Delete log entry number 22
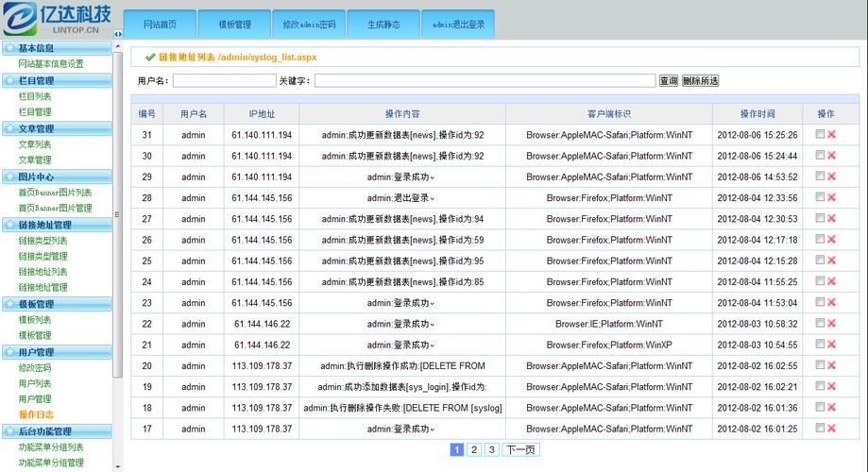 click(831, 324)
